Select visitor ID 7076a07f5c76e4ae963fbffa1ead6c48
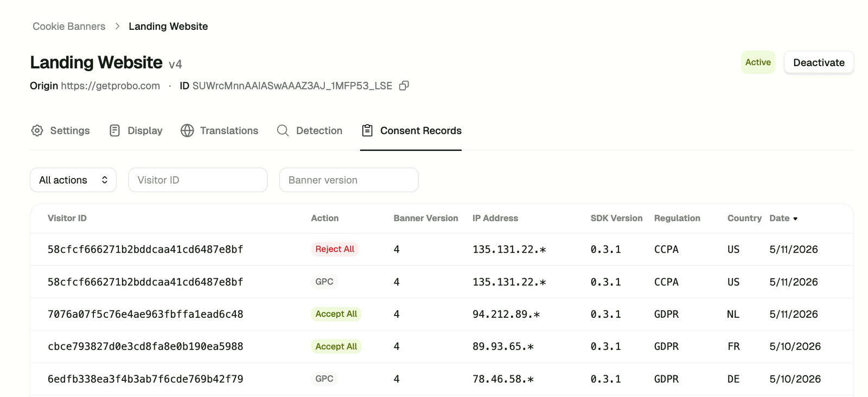The height and width of the screenshot is (397, 868). tap(145, 314)
